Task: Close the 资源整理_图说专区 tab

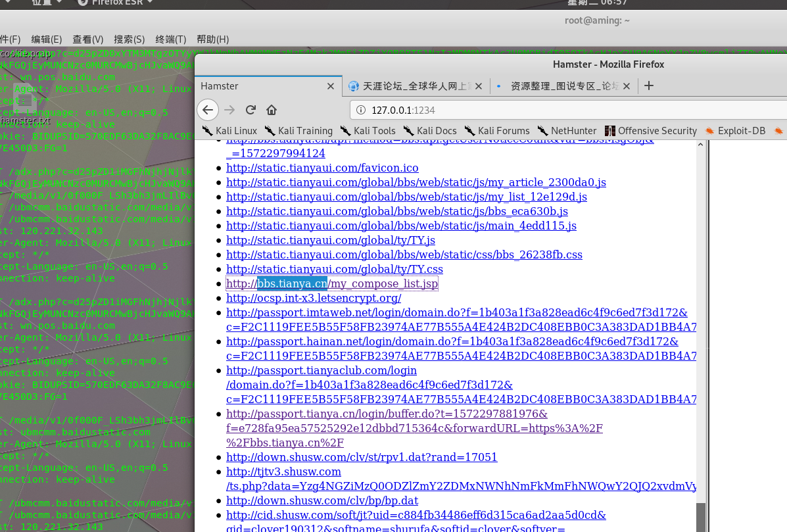Action: coord(627,86)
